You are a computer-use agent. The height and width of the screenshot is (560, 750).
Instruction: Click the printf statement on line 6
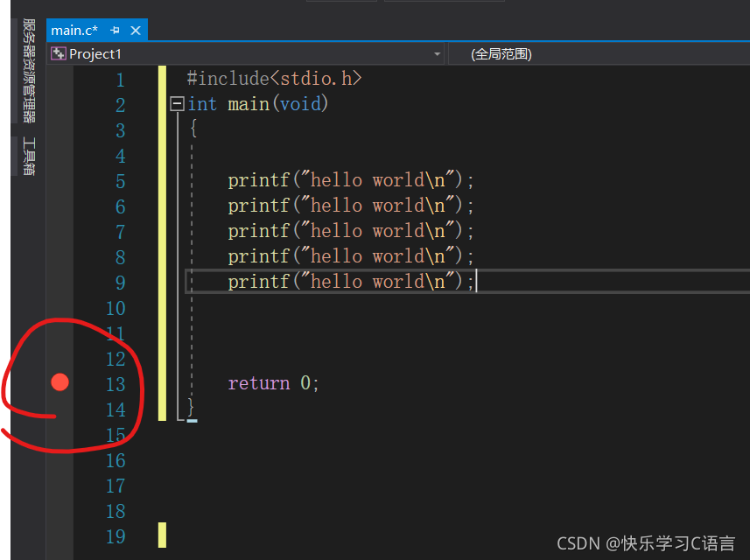tap(351, 206)
